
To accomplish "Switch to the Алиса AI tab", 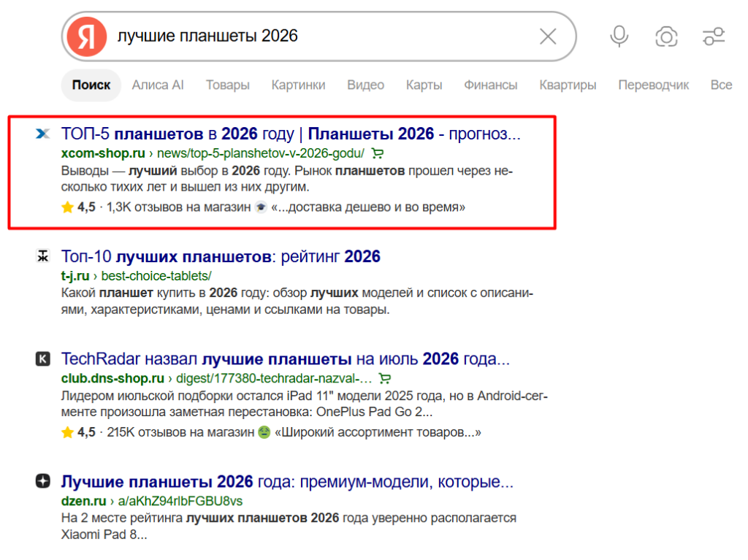I will click(158, 85).
